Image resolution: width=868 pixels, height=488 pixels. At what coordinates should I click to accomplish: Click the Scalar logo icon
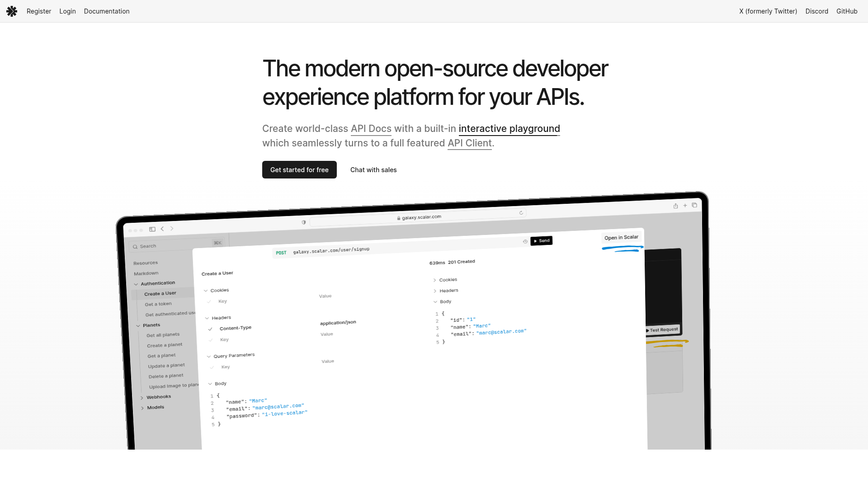pyautogui.click(x=12, y=11)
